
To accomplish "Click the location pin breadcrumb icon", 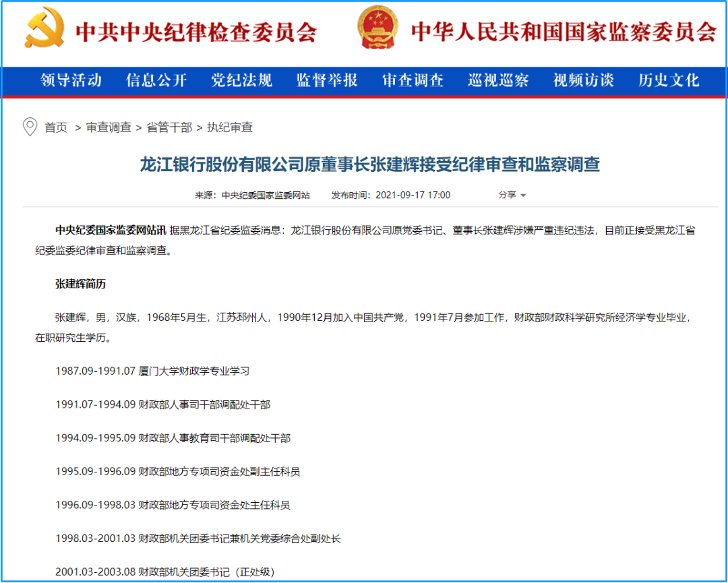I will [x=30, y=127].
